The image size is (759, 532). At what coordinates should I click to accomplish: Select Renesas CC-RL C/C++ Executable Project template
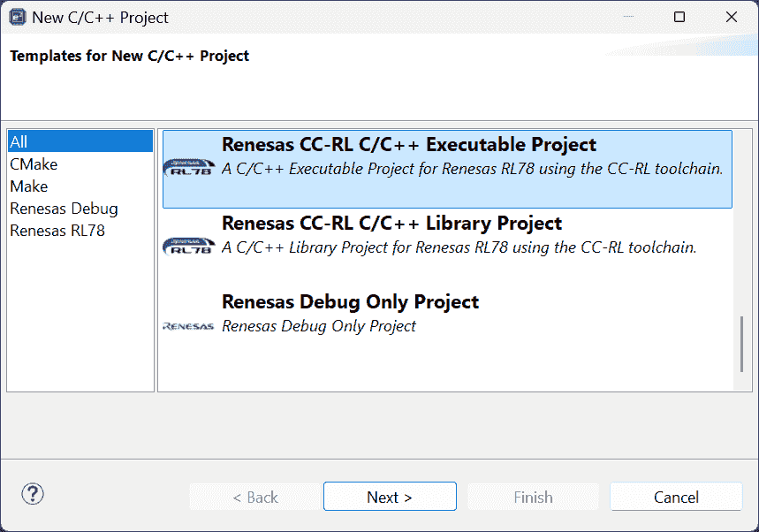tap(408, 145)
